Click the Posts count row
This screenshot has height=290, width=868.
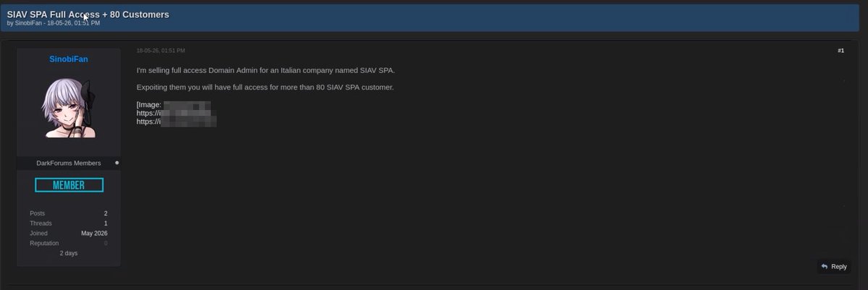(69, 213)
